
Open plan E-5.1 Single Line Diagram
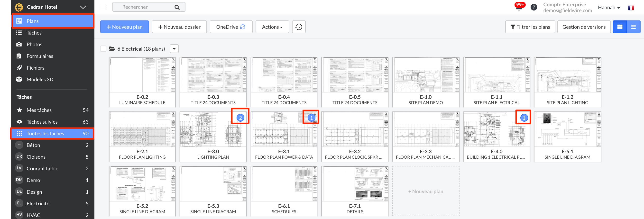coord(568,137)
